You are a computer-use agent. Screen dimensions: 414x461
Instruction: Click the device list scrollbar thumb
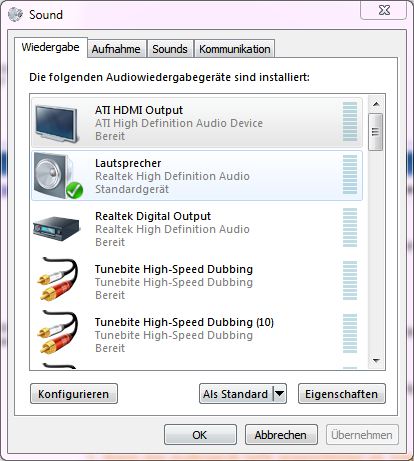click(376, 132)
